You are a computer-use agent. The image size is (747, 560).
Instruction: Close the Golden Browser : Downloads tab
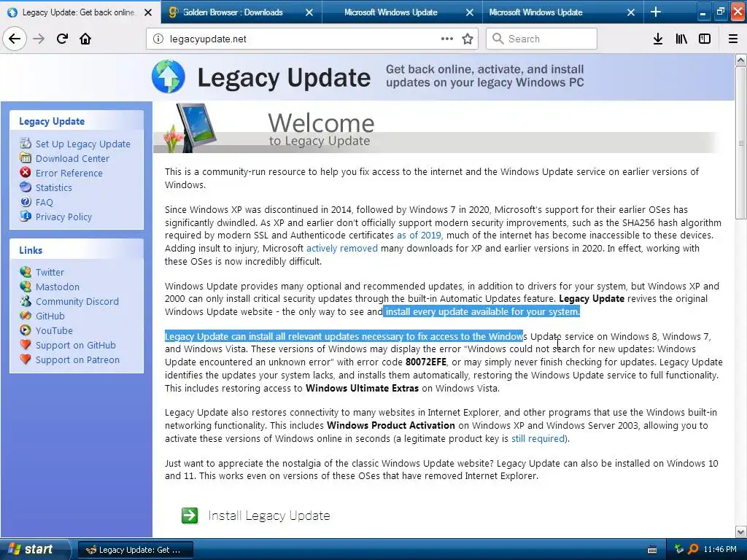click(309, 12)
